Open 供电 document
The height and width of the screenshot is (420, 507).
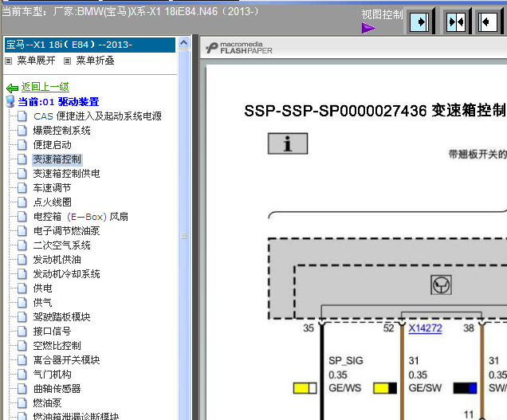tap(43, 288)
